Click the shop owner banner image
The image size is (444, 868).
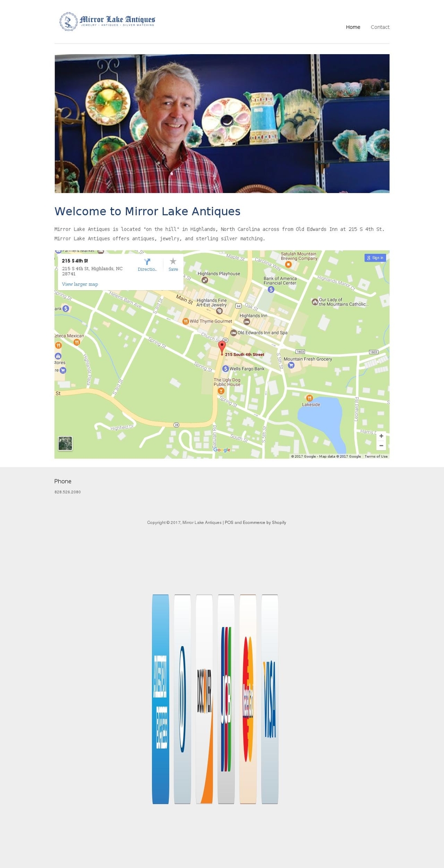tap(222, 124)
